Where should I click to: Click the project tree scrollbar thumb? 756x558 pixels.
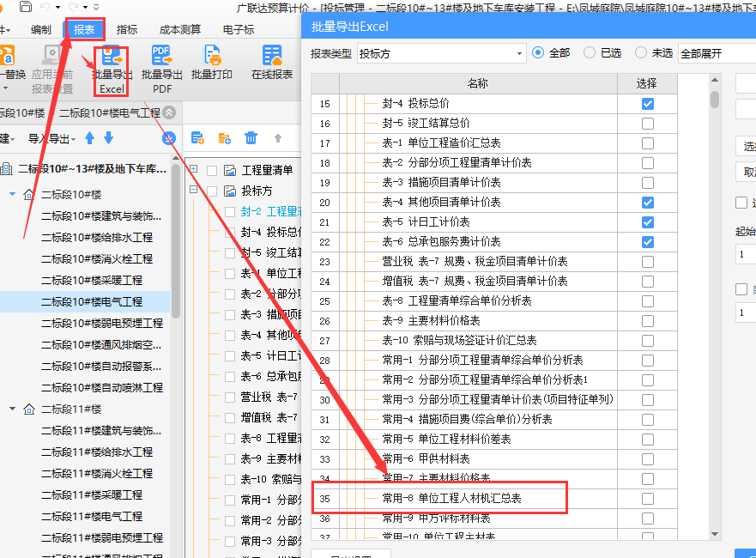pos(176,241)
